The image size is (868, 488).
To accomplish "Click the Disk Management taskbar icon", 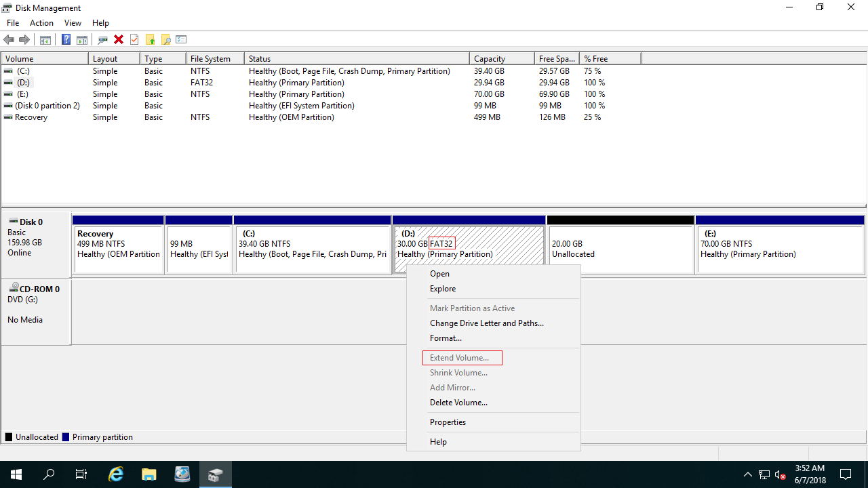I will pyautogui.click(x=216, y=474).
